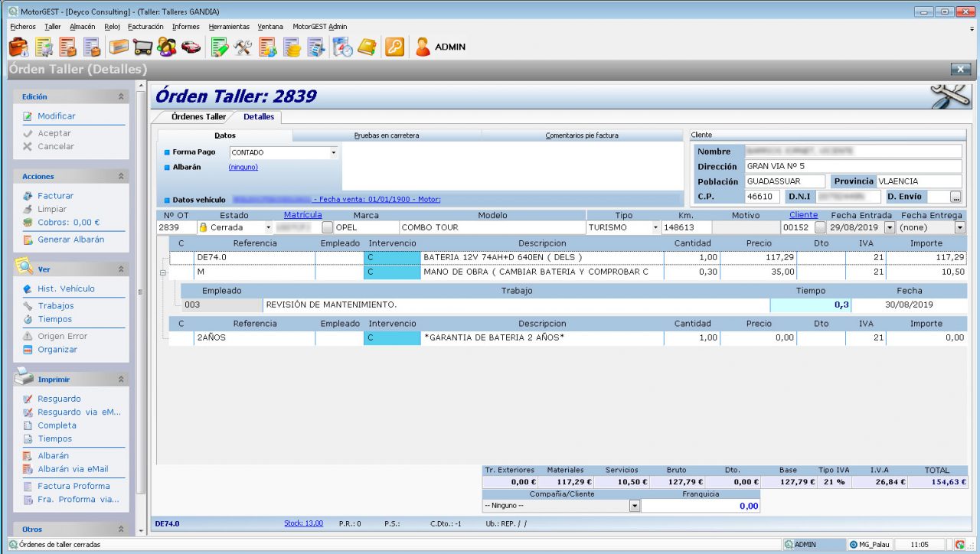Image resolution: width=980 pixels, height=554 pixels.
Task: Collapse the Acciones panel
Action: 121,177
